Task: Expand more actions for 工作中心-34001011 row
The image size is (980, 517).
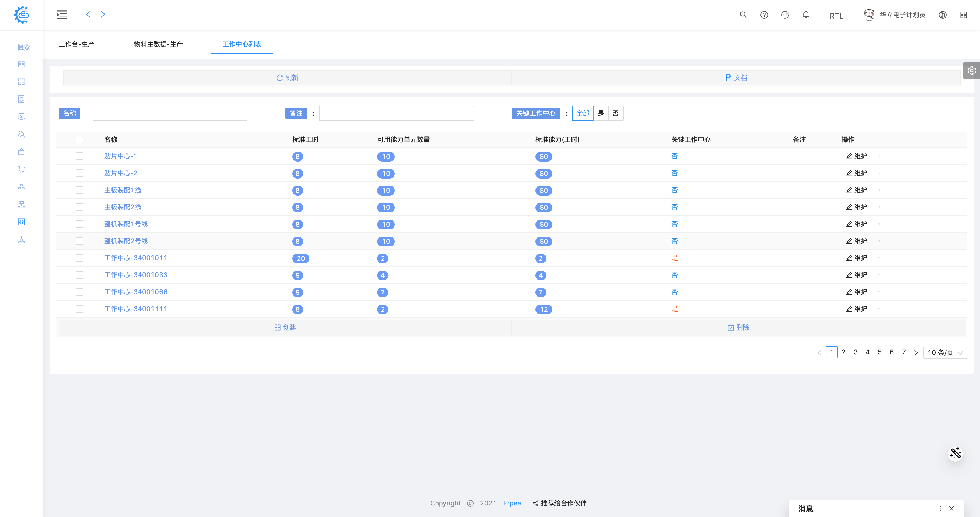Action: click(877, 258)
